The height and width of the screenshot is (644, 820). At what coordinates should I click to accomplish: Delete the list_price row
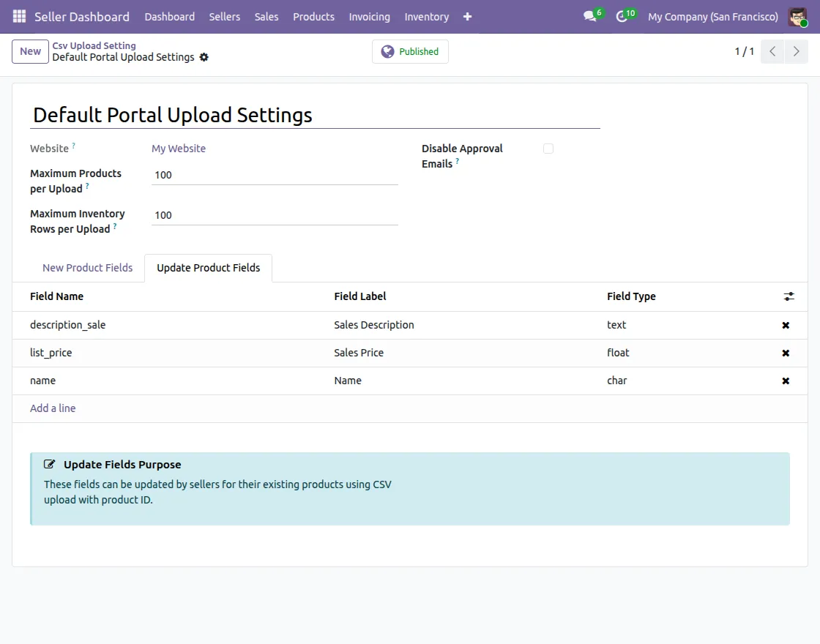click(x=786, y=353)
